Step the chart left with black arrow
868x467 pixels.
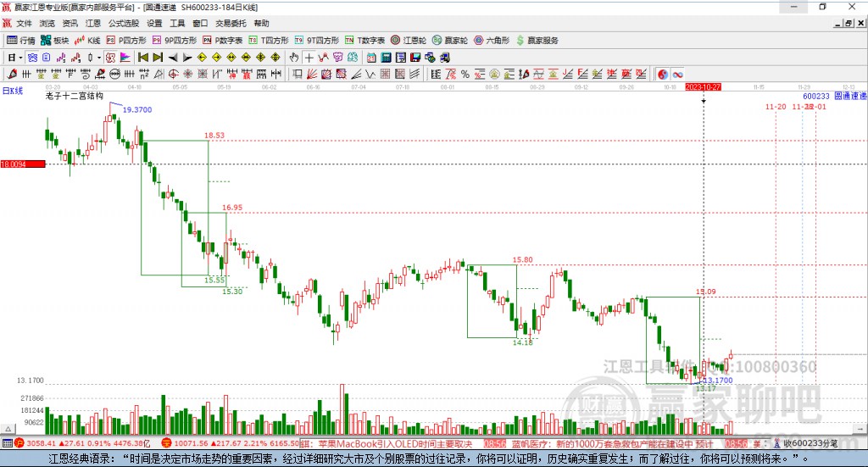tap(173, 58)
